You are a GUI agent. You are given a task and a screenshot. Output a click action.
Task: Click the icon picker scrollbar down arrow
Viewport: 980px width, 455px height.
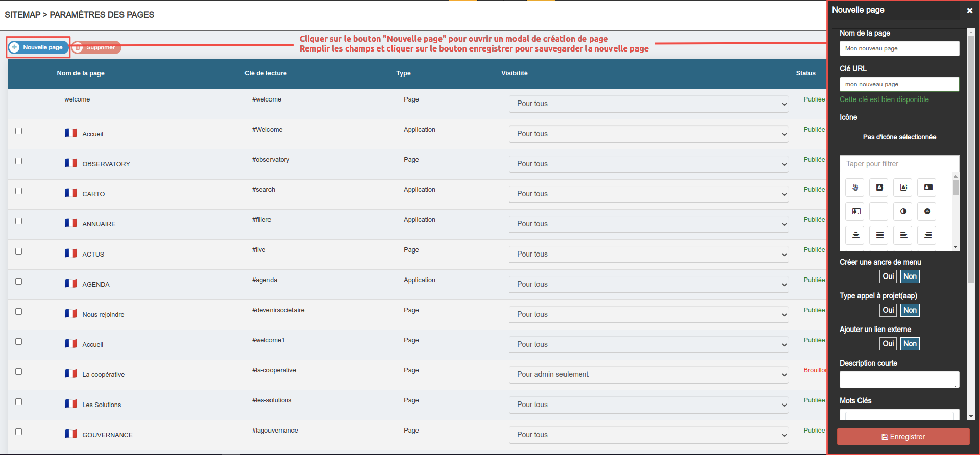[955, 247]
